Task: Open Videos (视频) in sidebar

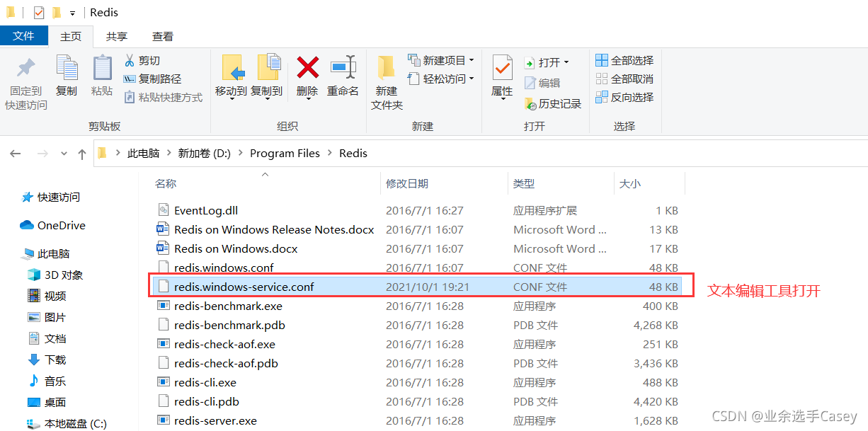Action: tap(47, 296)
